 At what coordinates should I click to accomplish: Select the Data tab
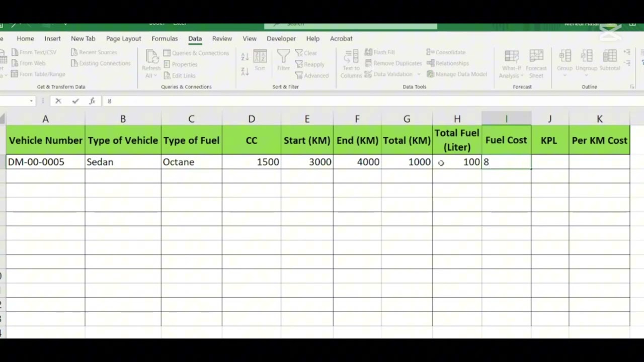(195, 39)
